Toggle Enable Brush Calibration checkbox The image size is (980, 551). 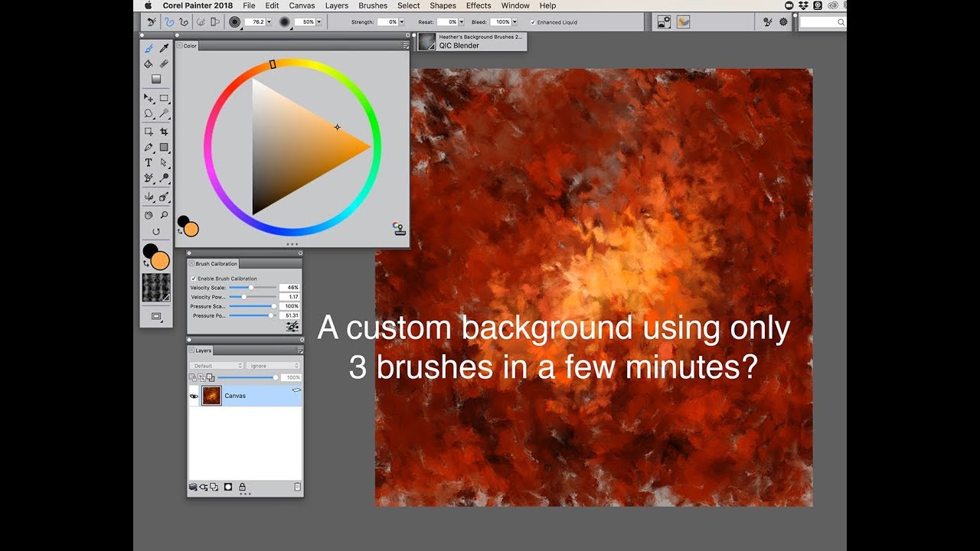[x=193, y=279]
